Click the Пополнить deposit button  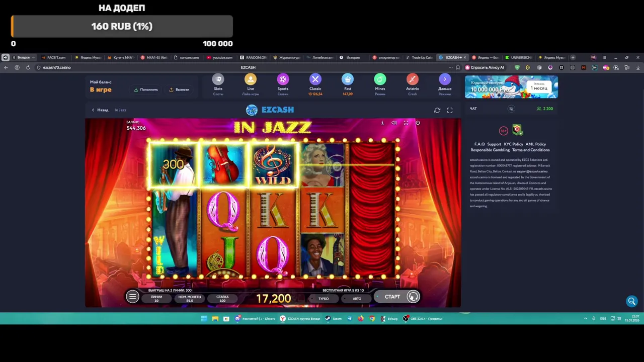tap(146, 89)
